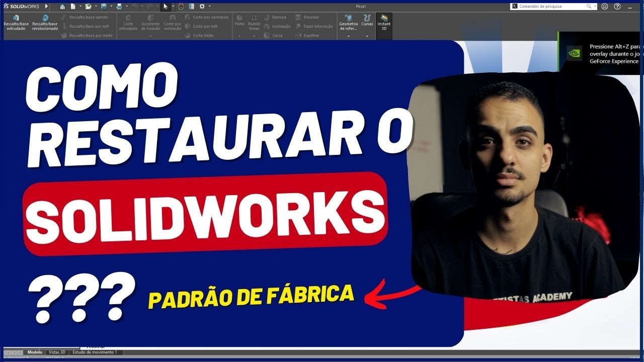Click the Peça1 document title
Viewport: 644px width, 362px height.
pos(361,7)
